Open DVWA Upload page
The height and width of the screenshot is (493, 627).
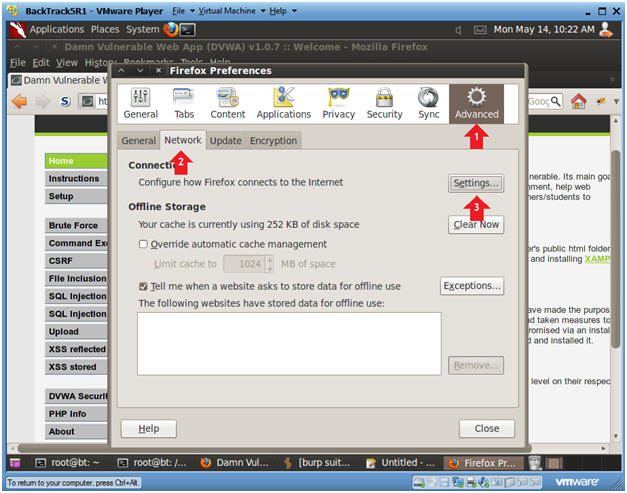pyautogui.click(x=76, y=331)
